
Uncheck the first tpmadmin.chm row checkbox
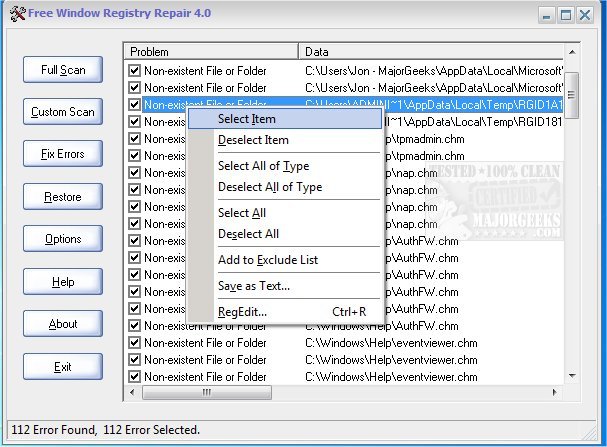pos(134,139)
